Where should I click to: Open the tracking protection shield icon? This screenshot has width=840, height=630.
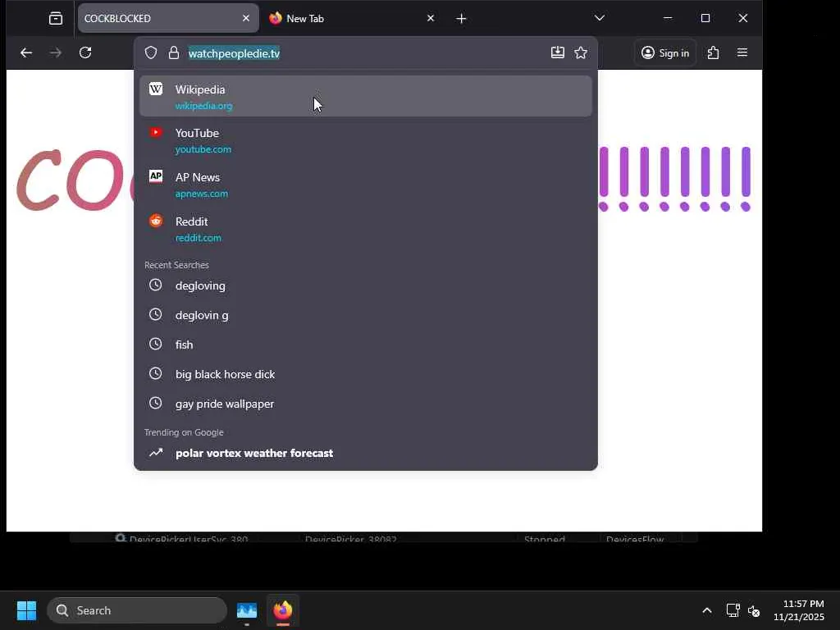click(151, 52)
